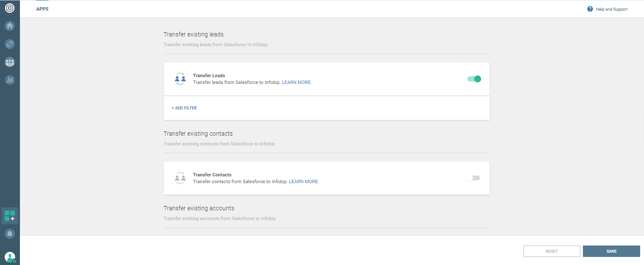Enable the Transfer Contacts toggle
The height and width of the screenshot is (265, 644).
pos(473,178)
